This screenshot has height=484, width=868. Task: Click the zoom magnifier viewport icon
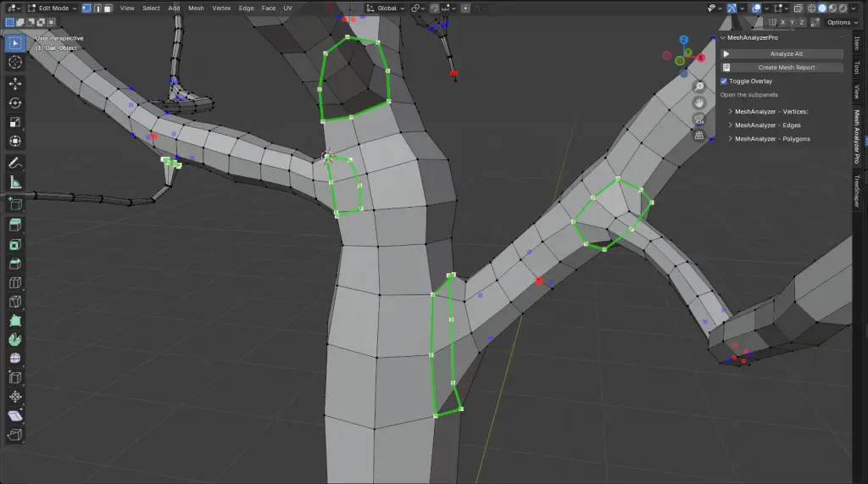tap(699, 86)
